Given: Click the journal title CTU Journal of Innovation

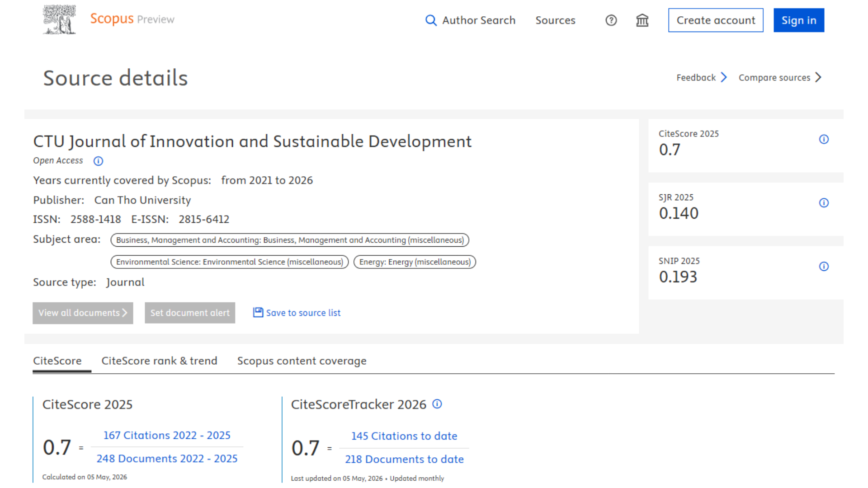Looking at the screenshot, I should click(252, 141).
